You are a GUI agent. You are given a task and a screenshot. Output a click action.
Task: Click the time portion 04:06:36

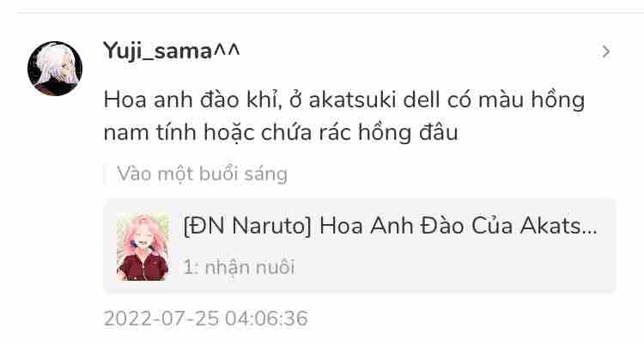click(266, 319)
